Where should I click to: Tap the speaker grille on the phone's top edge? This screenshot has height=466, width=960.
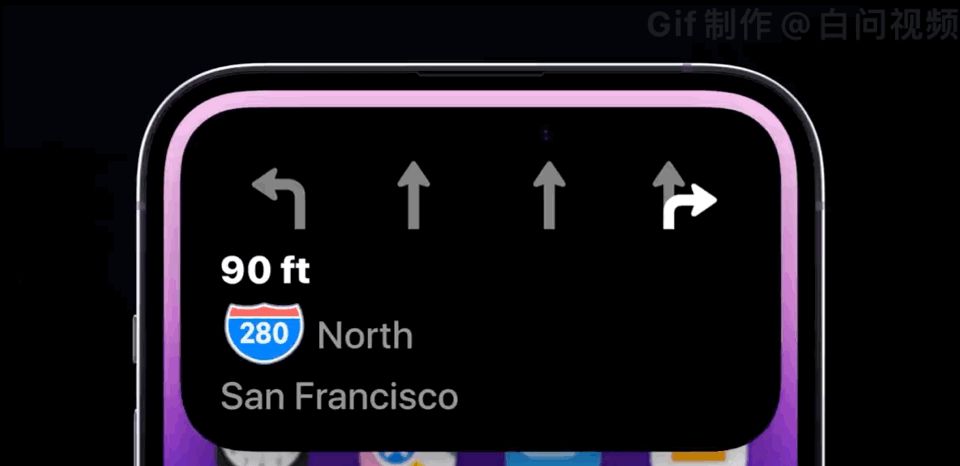(481, 74)
